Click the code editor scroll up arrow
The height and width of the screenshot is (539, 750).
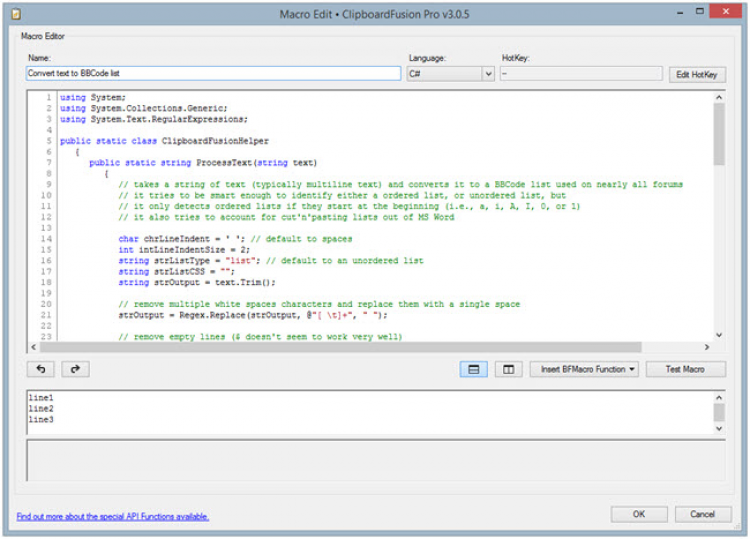coord(718,97)
